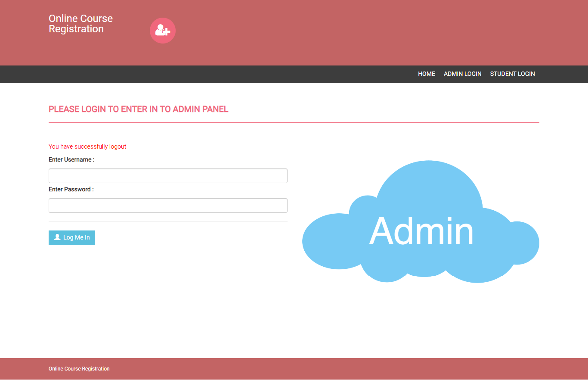Viewport: 588px width, 380px height.
Task: Click the add-user icon in the header
Action: [163, 31]
